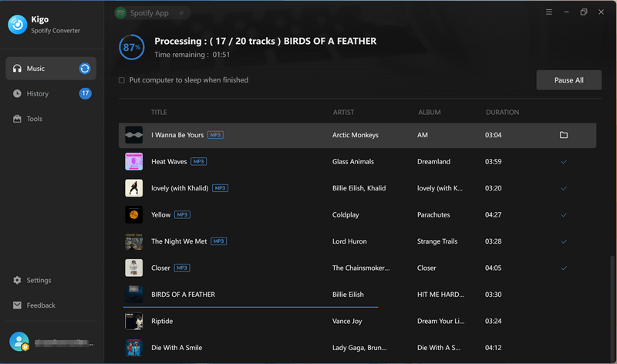Click the converting sync icon beside Music
Image resolution: width=617 pixels, height=364 pixels.
(85, 69)
